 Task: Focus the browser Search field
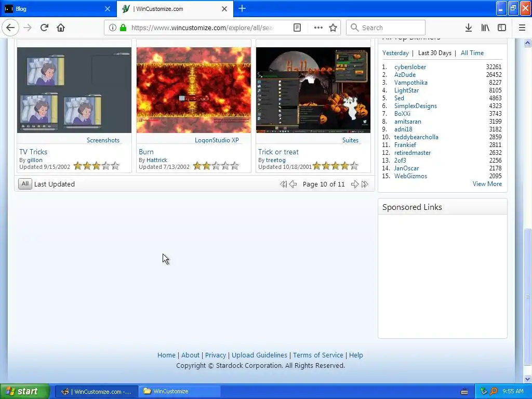click(x=386, y=28)
